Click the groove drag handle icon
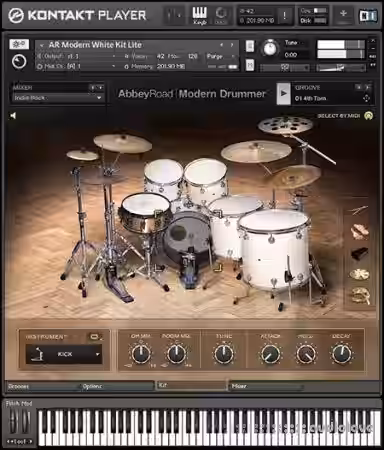Image resolution: width=384 pixels, height=450 pixels. 366,98
